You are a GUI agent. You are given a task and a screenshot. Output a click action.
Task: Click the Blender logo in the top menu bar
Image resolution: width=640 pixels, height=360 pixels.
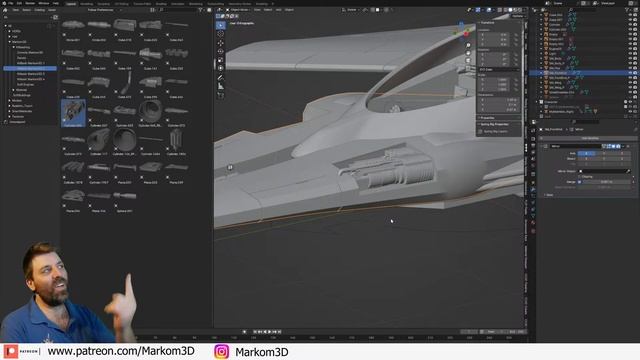(x=3, y=3)
